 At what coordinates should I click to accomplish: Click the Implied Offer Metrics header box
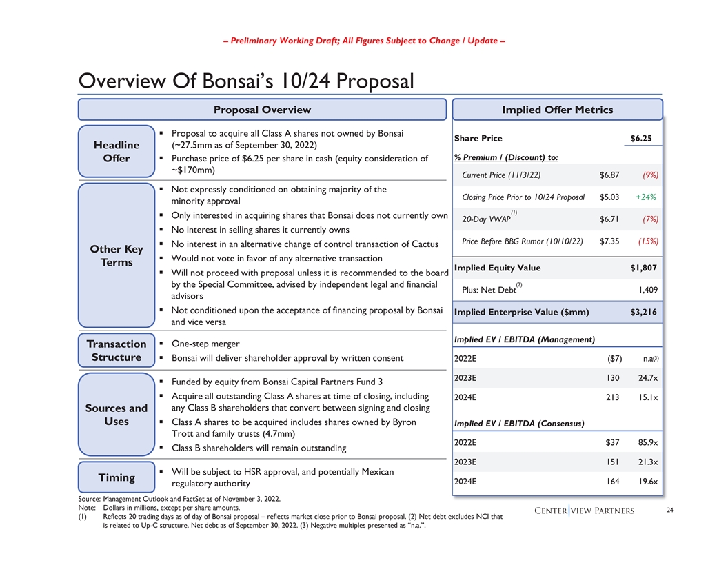557,110
